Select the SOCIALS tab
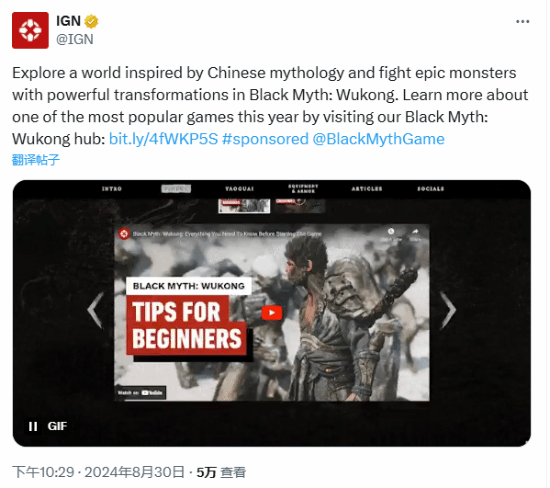 pyautogui.click(x=431, y=189)
